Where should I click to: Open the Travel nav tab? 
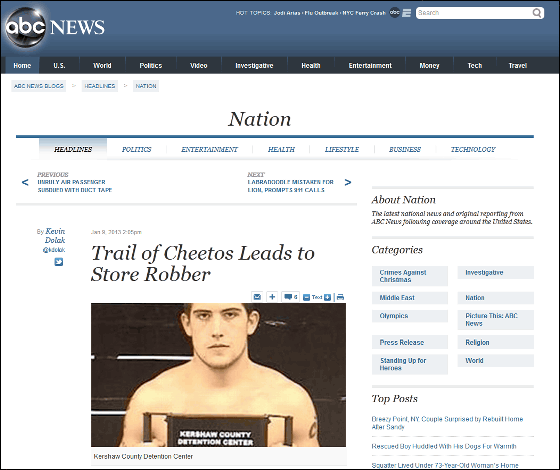click(518, 66)
